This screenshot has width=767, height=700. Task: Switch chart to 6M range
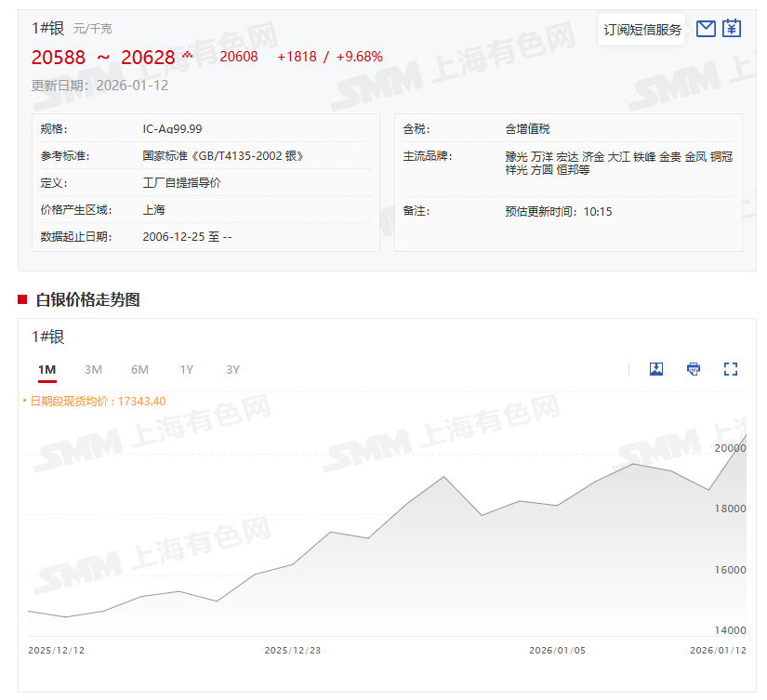pos(139,370)
